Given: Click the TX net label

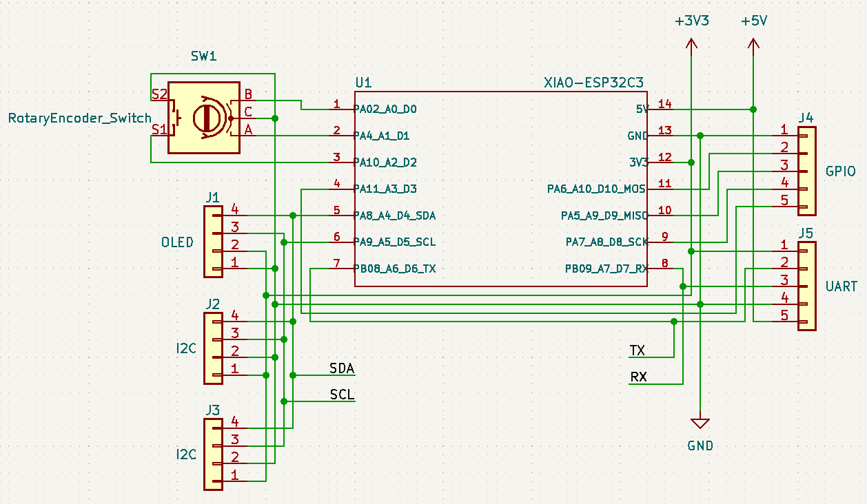Looking at the screenshot, I should click(637, 351).
